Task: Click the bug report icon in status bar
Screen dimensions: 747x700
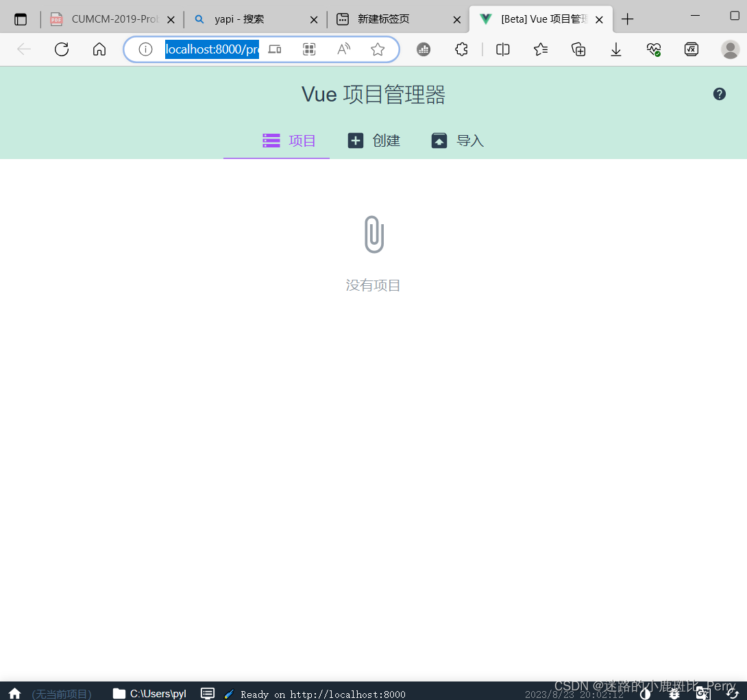Action: [x=674, y=694]
